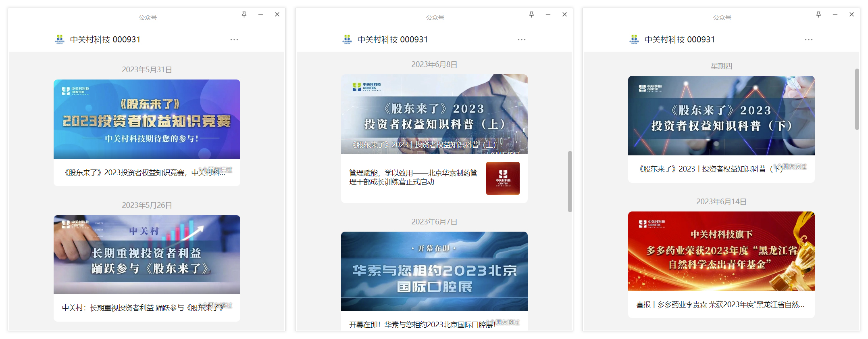Screen dimensions: 868x339
Task: Click the account logo above the 2023年5月31日 feed
Action: coord(60,39)
